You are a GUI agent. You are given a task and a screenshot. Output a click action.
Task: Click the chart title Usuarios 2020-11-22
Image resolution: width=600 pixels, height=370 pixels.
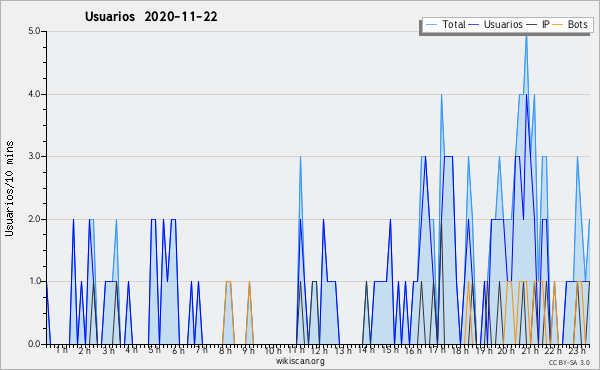click(x=151, y=17)
